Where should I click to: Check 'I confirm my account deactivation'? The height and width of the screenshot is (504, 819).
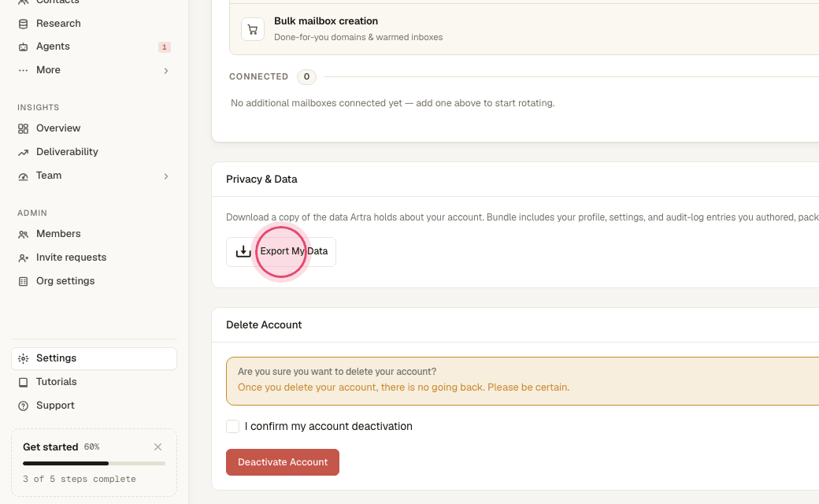pos(233,426)
